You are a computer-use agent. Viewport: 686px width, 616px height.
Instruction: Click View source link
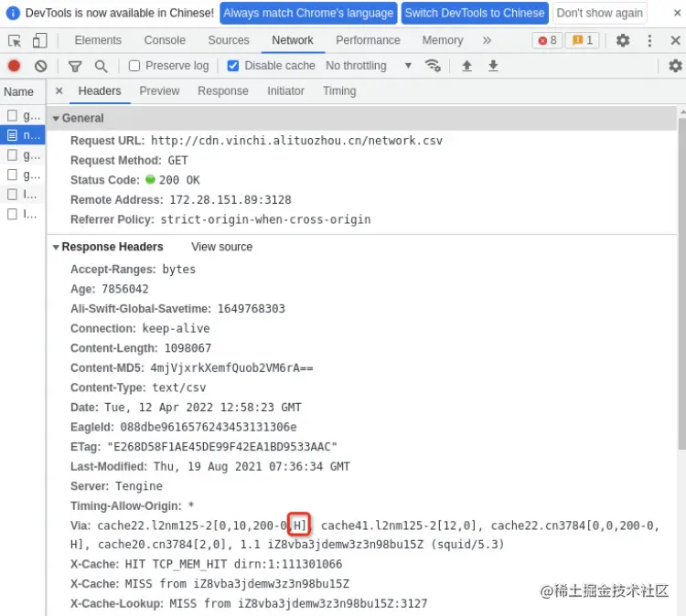pos(222,247)
